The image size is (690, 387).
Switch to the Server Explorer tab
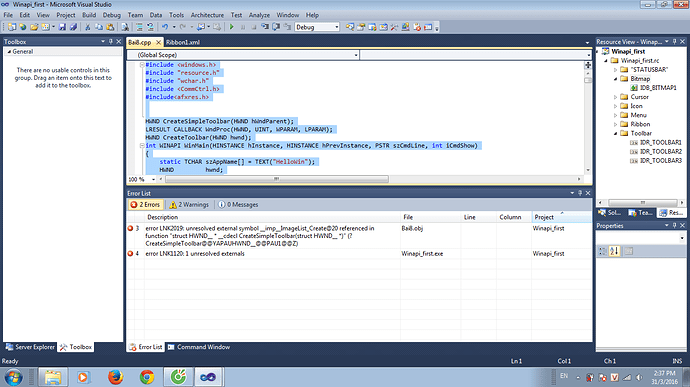[30, 347]
